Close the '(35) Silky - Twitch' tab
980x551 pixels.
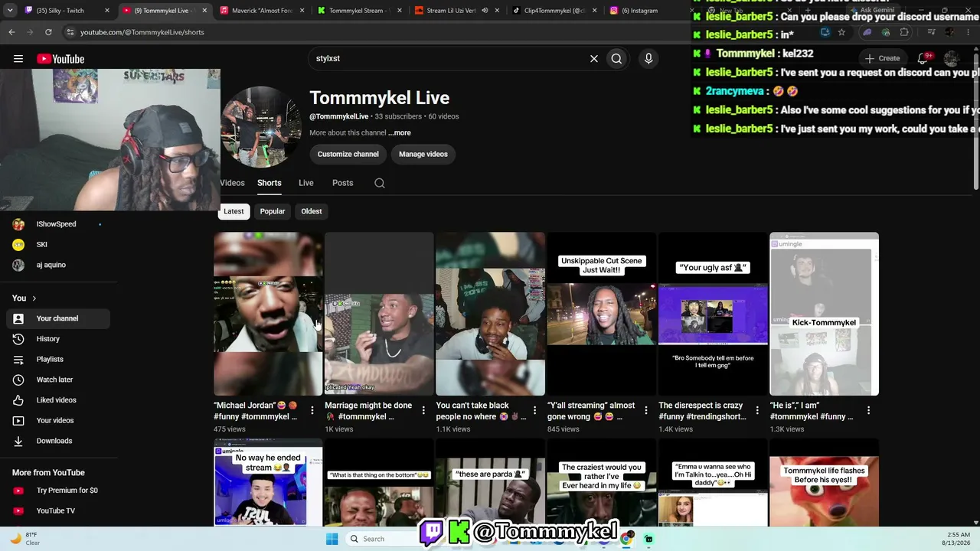click(x=107, y=11)
